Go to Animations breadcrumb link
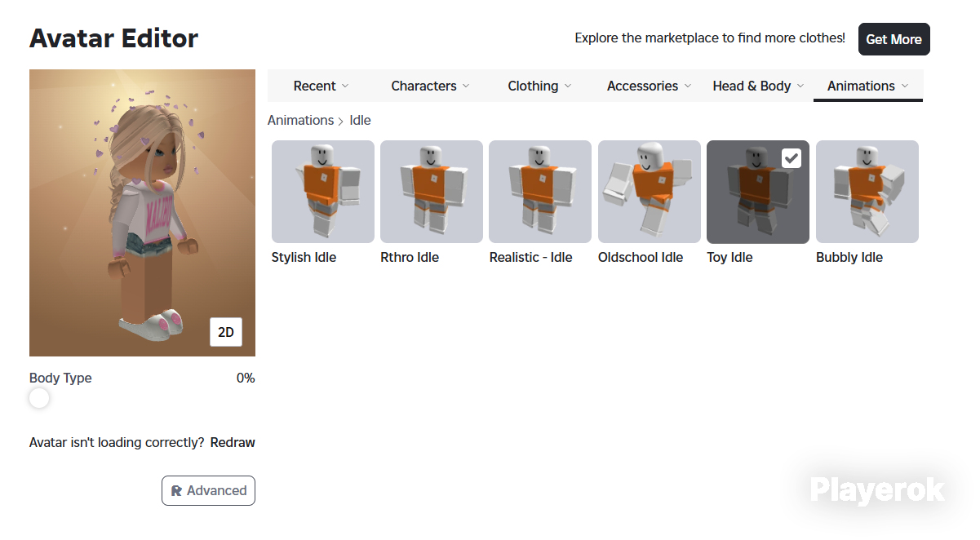 (x=301, y=120)
